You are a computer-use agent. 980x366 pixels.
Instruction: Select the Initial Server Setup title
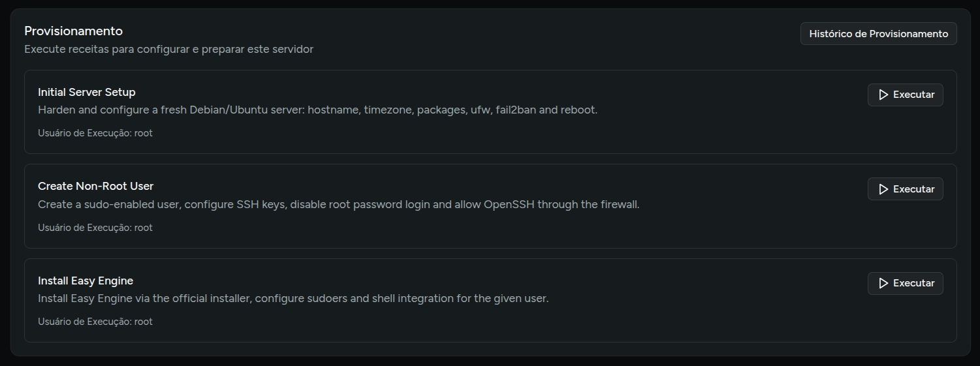point(87,92)
